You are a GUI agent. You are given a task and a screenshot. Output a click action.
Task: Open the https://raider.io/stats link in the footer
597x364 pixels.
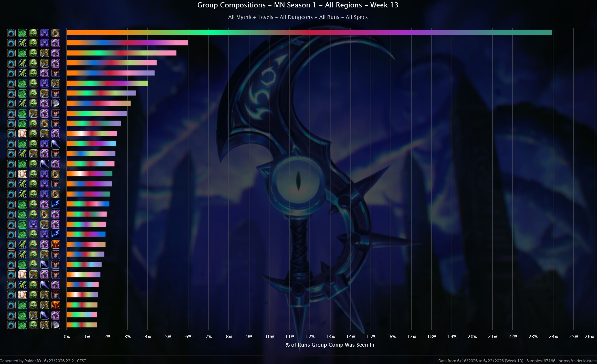[578, 361]
